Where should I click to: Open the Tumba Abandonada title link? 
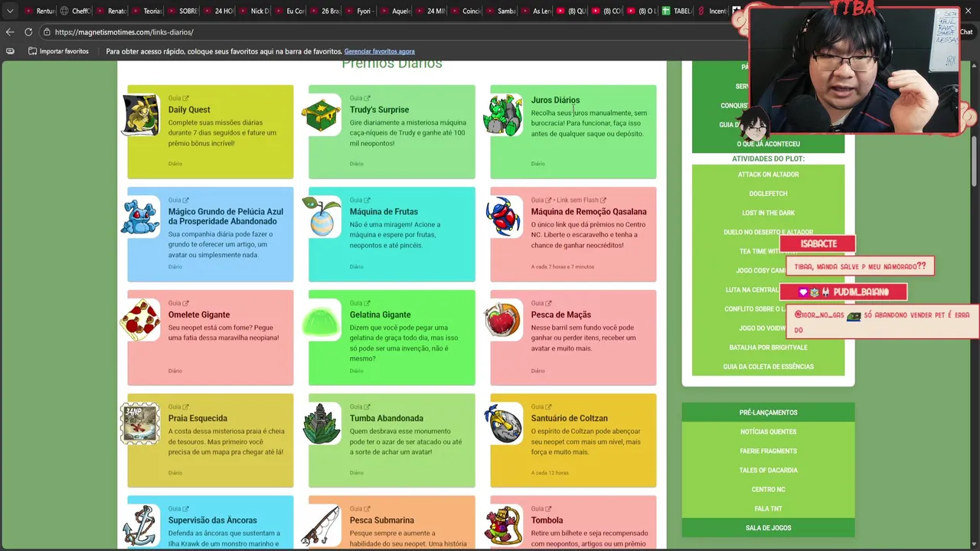click(x=387, y=418)
